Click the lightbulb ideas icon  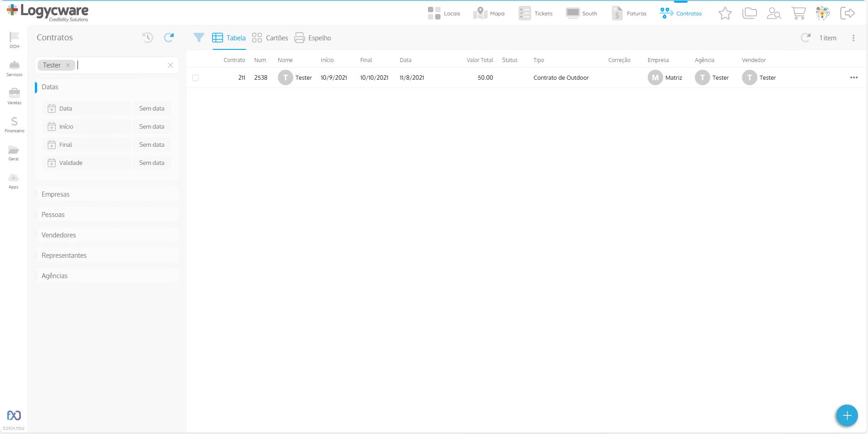click(x=823, y=13)
